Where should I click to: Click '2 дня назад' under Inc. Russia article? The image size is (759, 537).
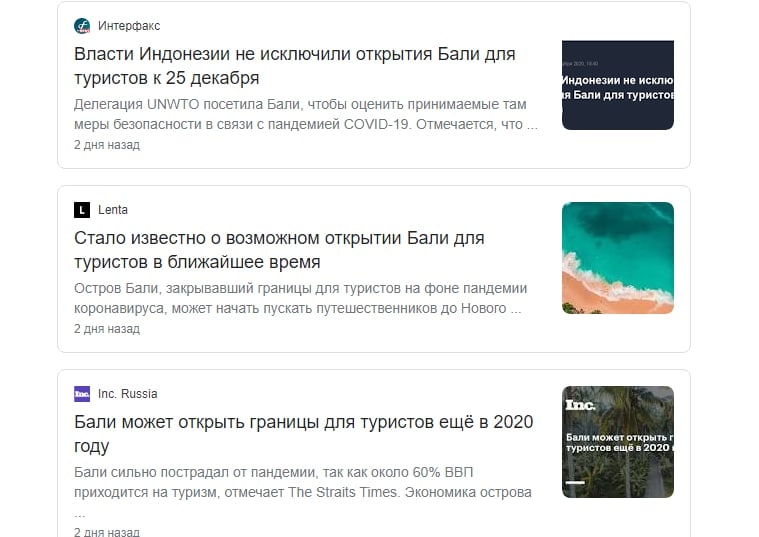tap(107, 532)
